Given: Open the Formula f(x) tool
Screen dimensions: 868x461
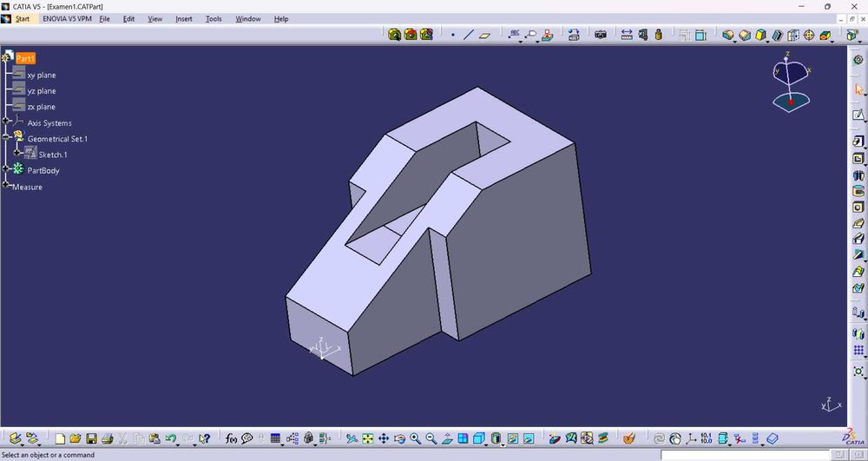Looking at the screenshot, I should [231, 439].
